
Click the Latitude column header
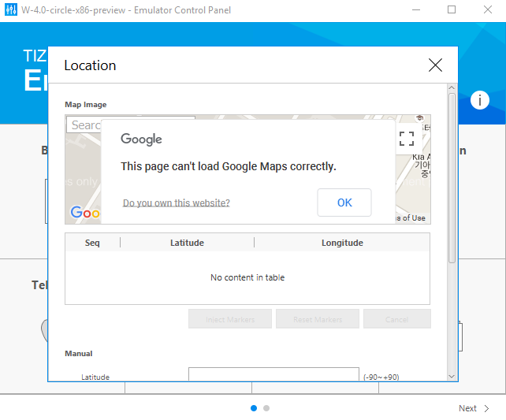187,243
